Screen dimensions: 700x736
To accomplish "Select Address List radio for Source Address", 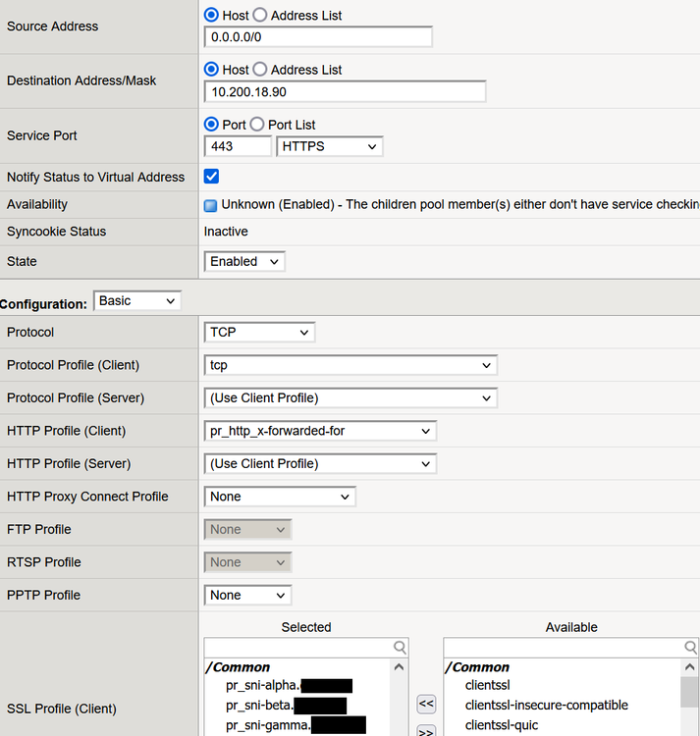I will (260, 16).
